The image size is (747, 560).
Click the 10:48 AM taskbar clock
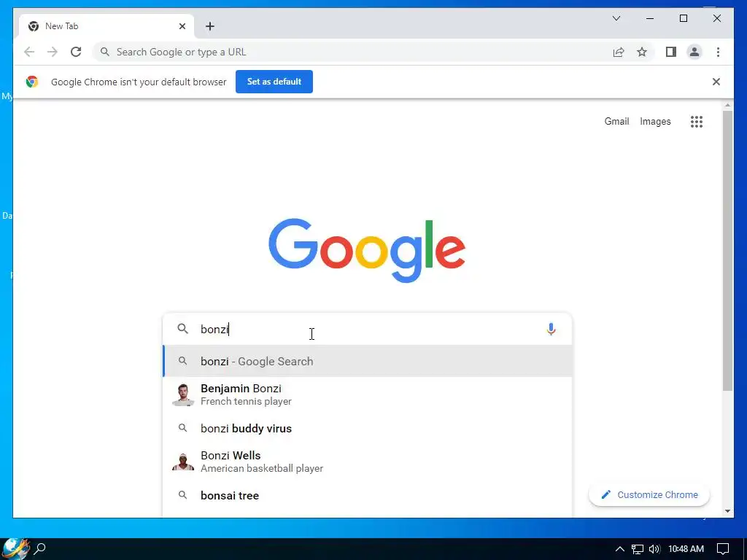click(686, 549)
